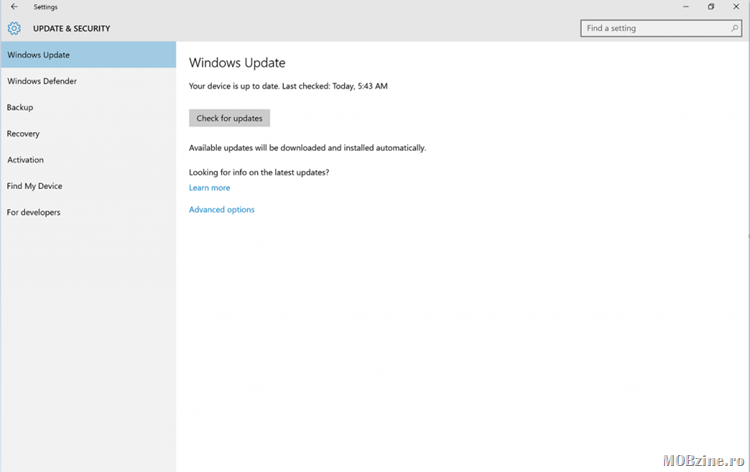Open the Backup section
750x472 pixels.
[88, 107]
